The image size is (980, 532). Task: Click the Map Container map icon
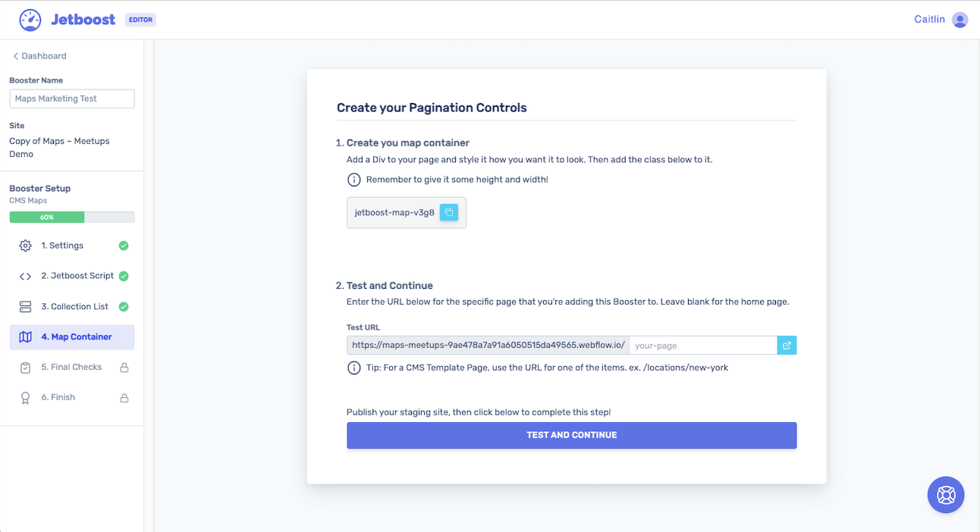coord(25,337)
